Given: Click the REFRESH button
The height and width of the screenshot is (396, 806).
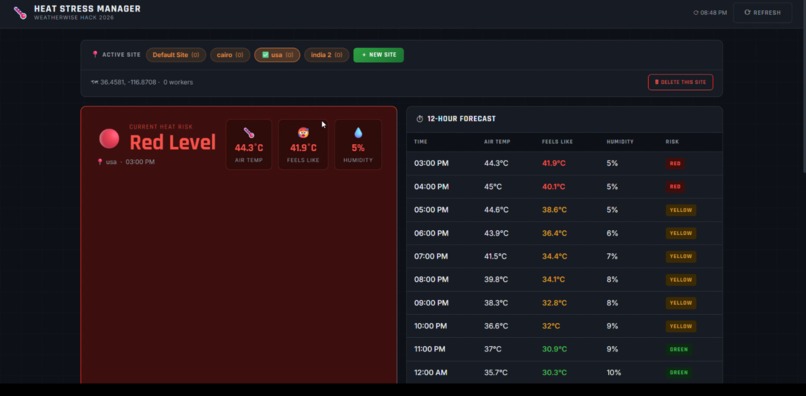Looking at the screenshot, I should click(762, 13).
